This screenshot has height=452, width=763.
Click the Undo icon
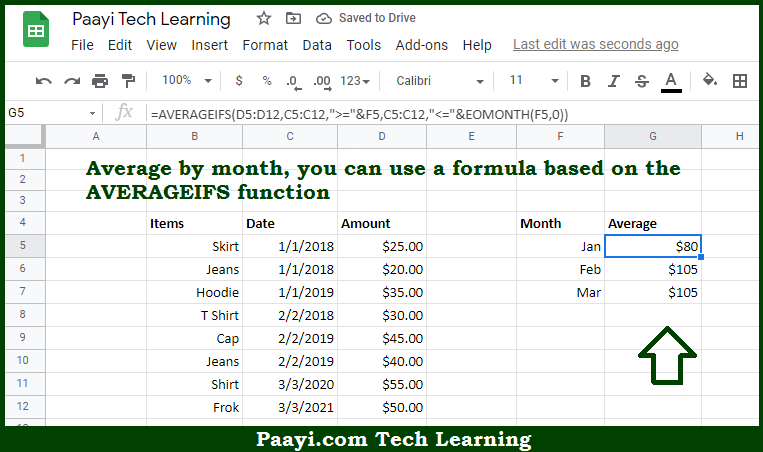[44, 81]
